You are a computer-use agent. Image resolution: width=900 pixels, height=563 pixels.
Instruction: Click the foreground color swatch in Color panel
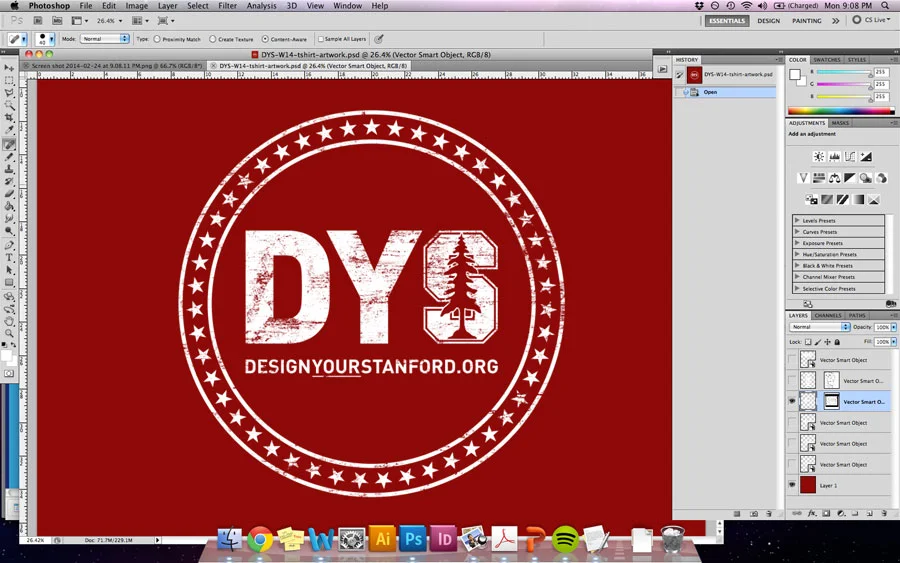click(x=794, y=75)
